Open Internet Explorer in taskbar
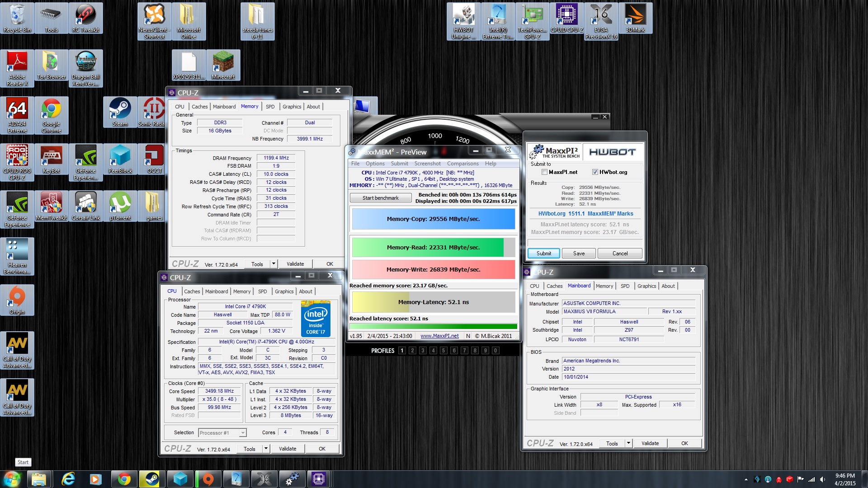Screen dimensions: 868x488 click(x=68, y=479)
